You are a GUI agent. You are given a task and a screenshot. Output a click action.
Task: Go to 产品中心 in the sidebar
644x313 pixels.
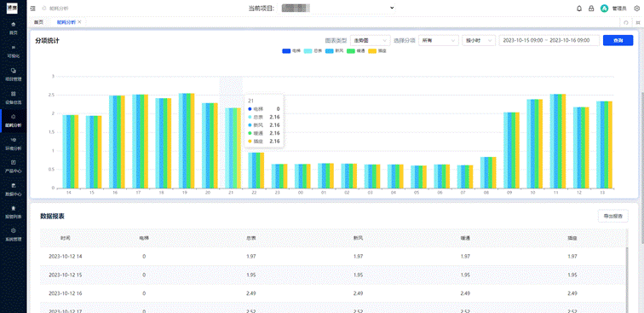pyautogui.click(x=13, y=165)
